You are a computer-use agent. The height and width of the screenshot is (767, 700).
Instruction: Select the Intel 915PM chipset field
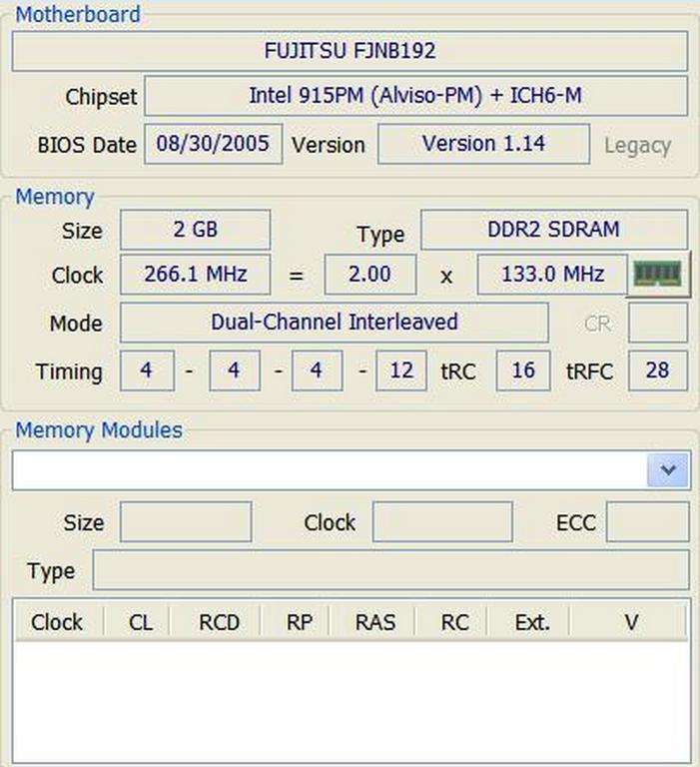tap(415, 96)
